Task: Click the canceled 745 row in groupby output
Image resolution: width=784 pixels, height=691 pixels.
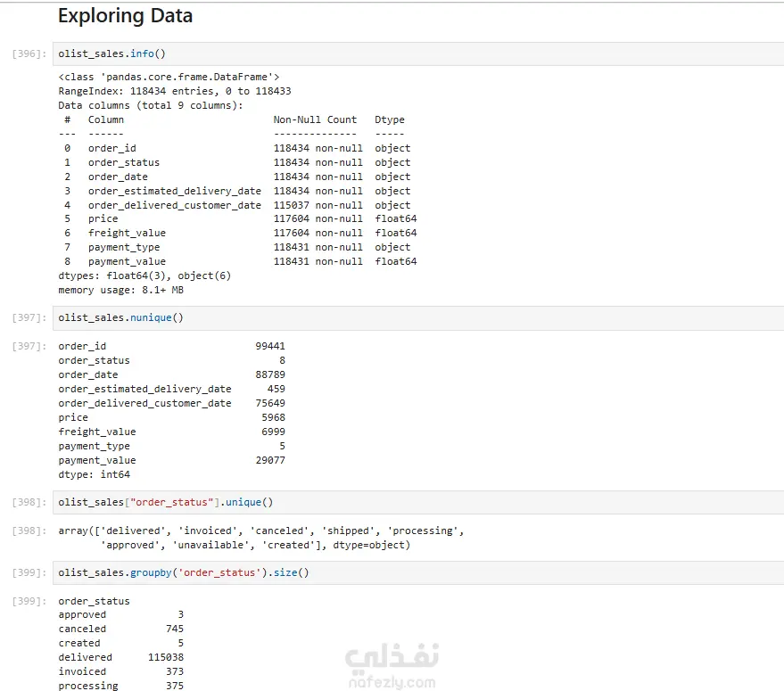Action: (121, 629)
